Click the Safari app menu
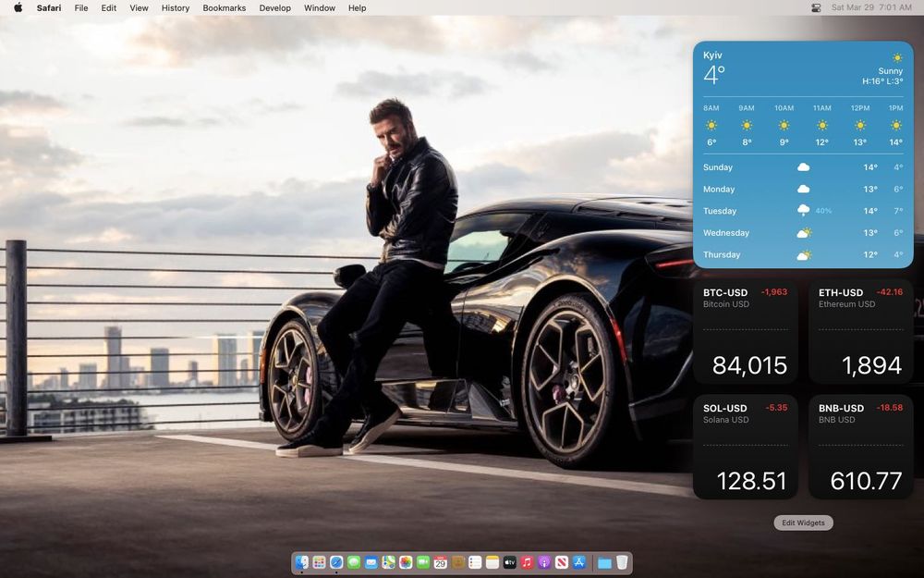The image size is (924, 578). click(49, 7)
